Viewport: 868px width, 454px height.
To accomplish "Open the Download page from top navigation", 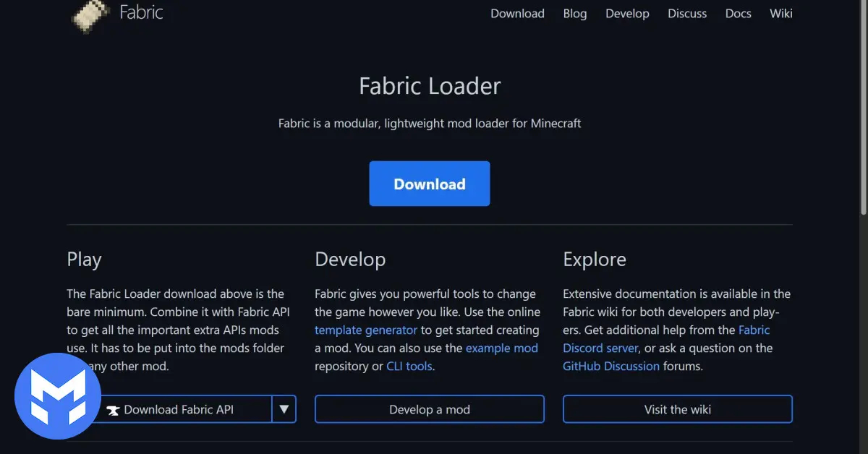I will [517, 14].
